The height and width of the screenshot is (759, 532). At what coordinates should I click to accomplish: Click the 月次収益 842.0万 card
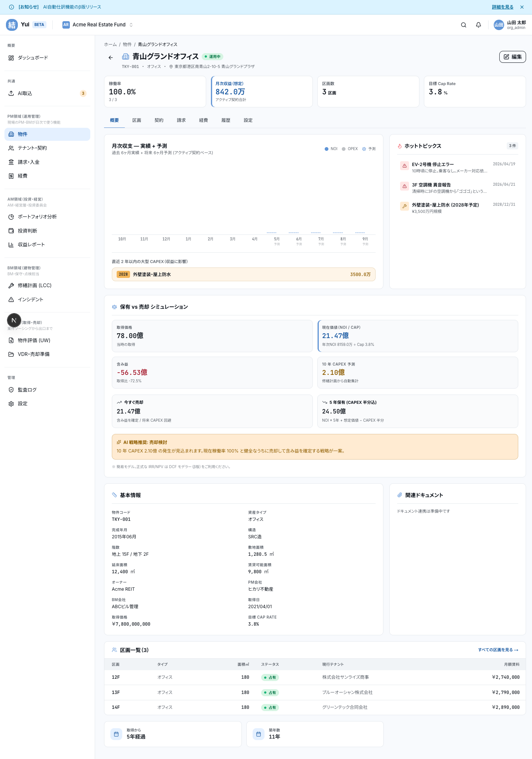(262, 92)
